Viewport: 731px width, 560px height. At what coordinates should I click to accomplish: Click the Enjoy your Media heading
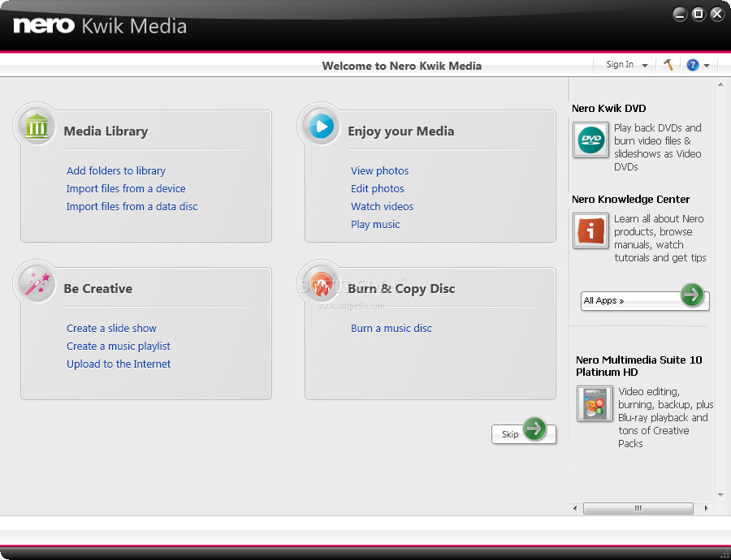[401, 131]
